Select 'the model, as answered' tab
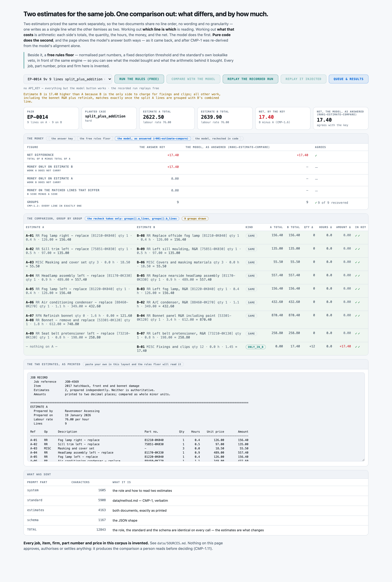392x582 pixels. click(153, 139)
